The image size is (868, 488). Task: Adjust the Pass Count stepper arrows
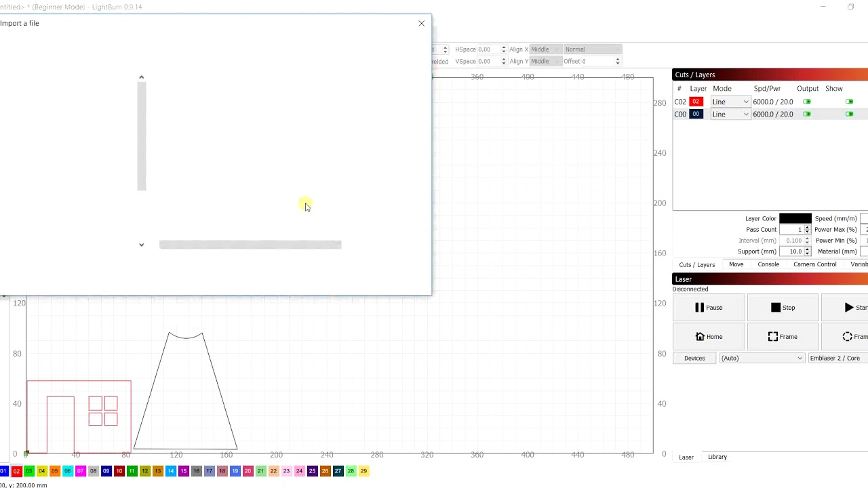pos(807,230)
